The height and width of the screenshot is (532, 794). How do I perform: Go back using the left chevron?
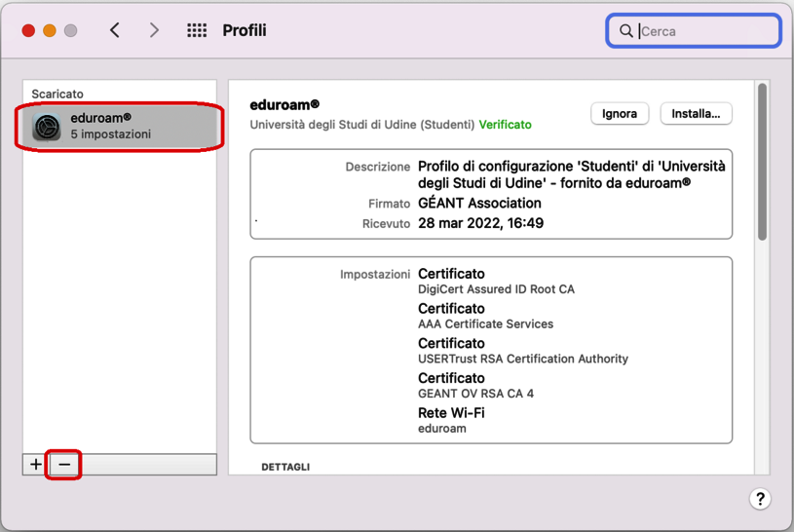(115, 30)
